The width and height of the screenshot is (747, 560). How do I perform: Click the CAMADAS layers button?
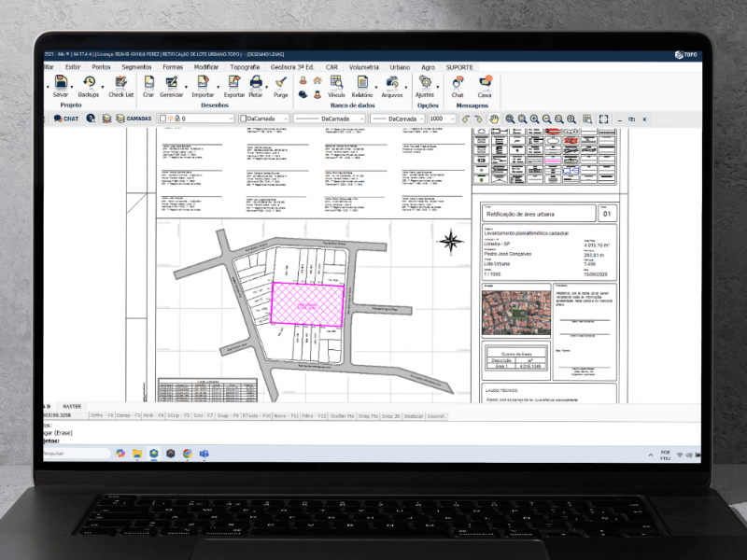[132, 119]
